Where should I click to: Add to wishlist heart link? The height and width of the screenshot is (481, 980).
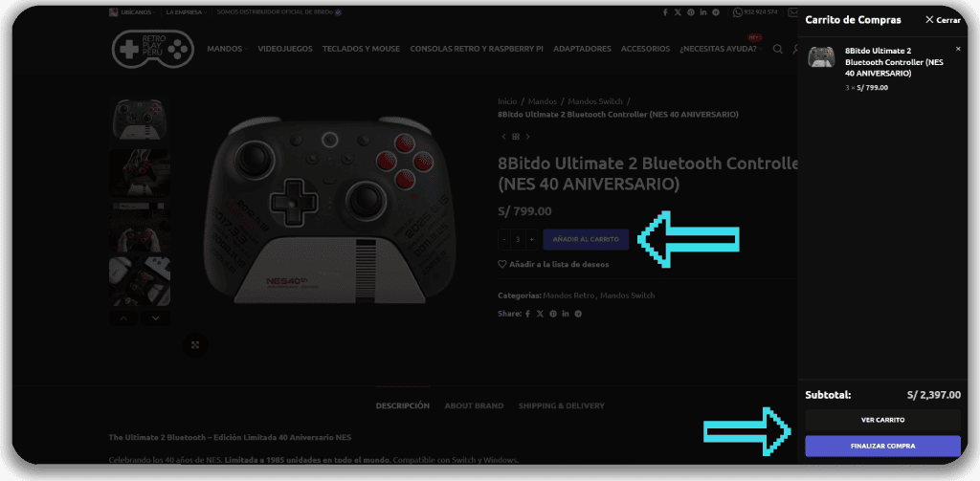553,264
